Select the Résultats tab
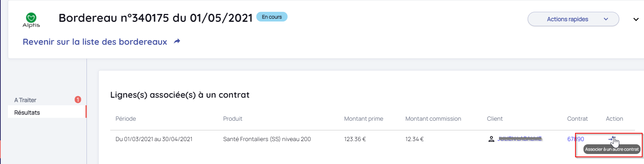This screenshot has height=164, width=644. pos(27,112)
